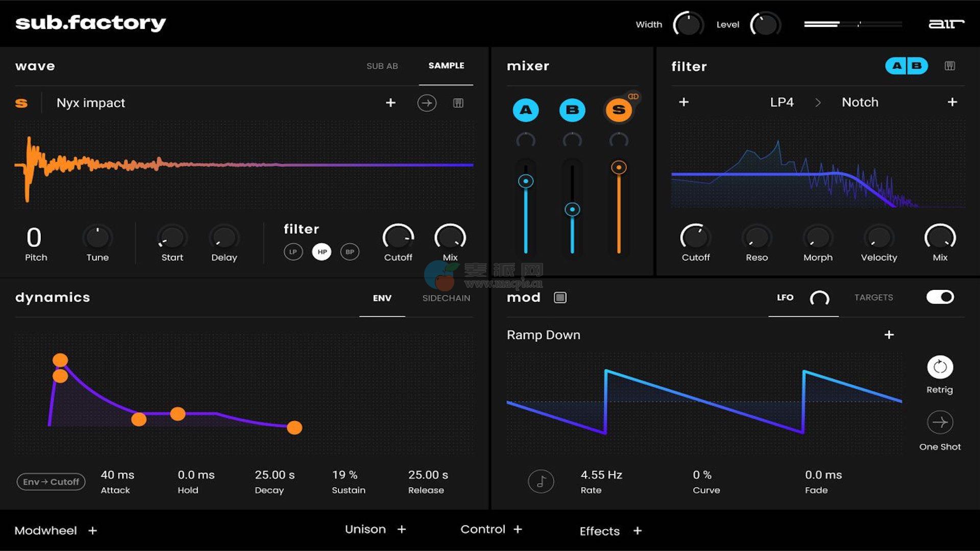Click the keyboard icon in filter panel header
This screenshot has width=980, height=551.
(x=949, y=66)
